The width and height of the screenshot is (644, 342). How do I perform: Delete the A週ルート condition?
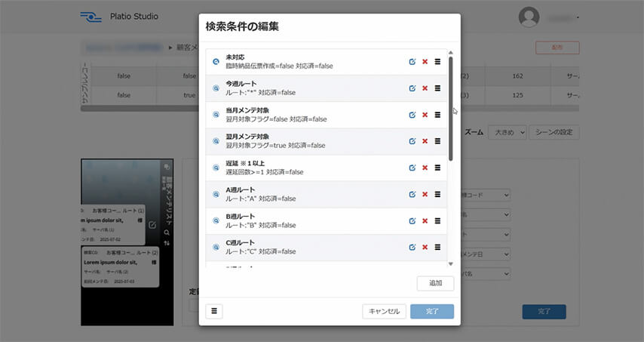[x=425, y=194]
